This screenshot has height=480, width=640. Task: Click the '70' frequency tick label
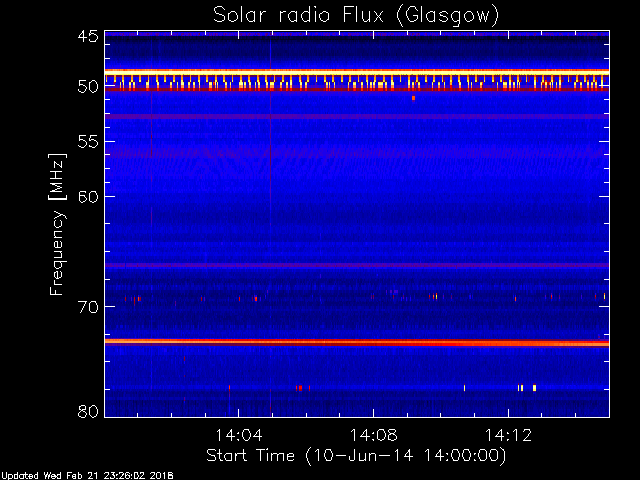click(x=88, y=307)
